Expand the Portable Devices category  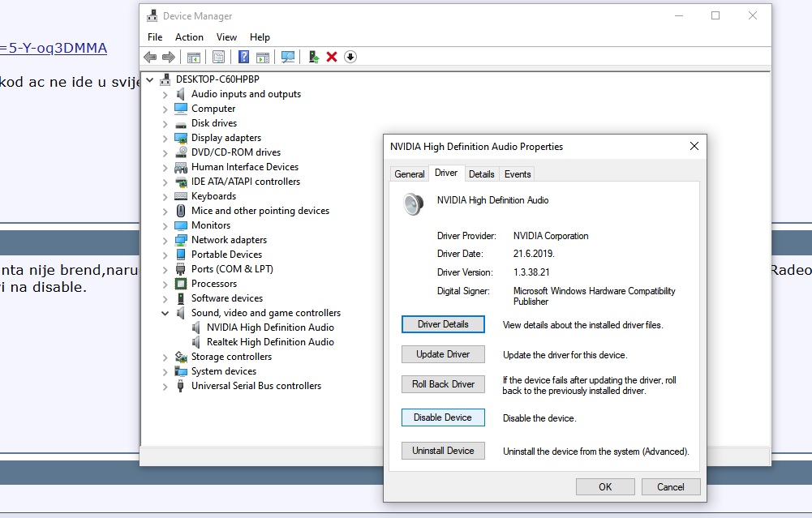pyautogui.click(x=165, y=255)
